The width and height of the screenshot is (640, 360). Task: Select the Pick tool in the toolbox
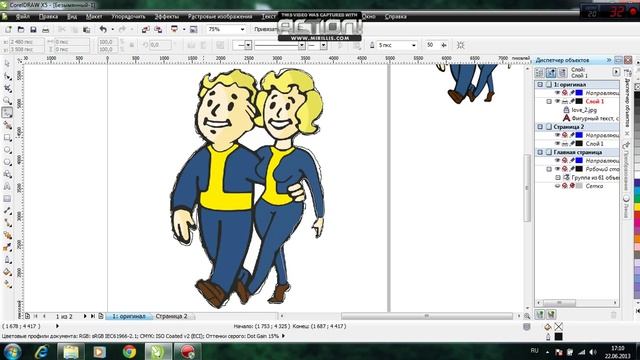[7, 64]
